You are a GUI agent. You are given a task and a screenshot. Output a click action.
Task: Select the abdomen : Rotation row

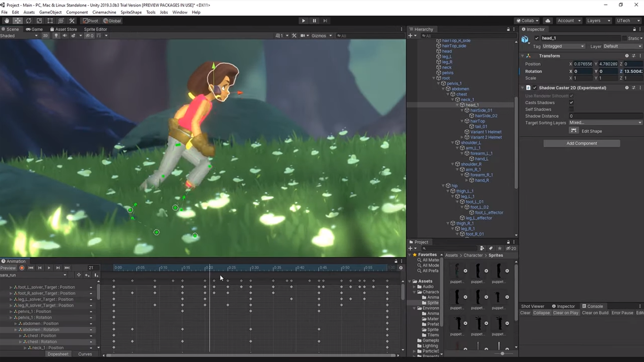click(48, 329)
